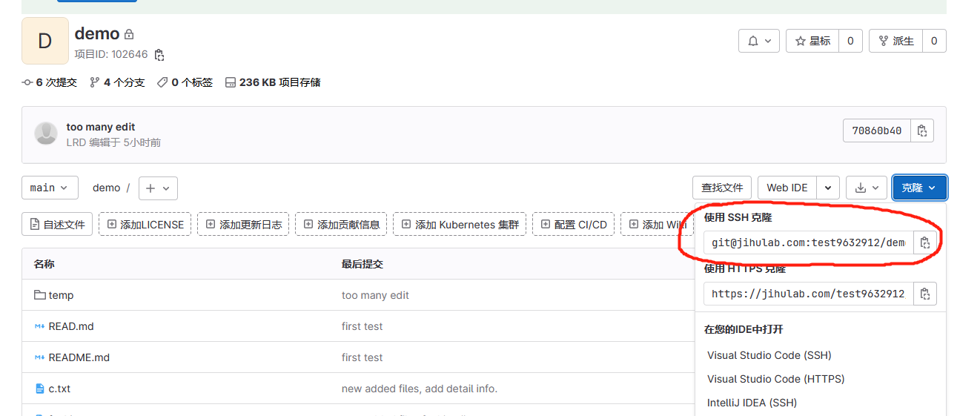Screen dimensions: 980x416
Task: Click the 最后提交 column header
Action: 362,264
